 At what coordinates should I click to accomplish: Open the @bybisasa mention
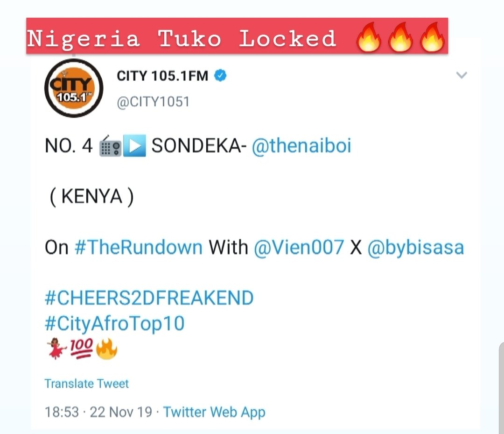[416, 248]
